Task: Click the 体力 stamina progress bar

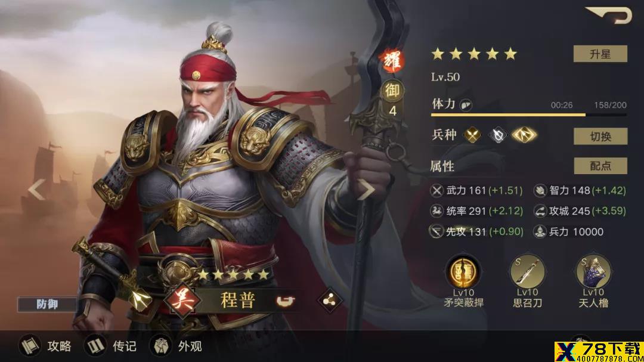Action: pos(528,115)
